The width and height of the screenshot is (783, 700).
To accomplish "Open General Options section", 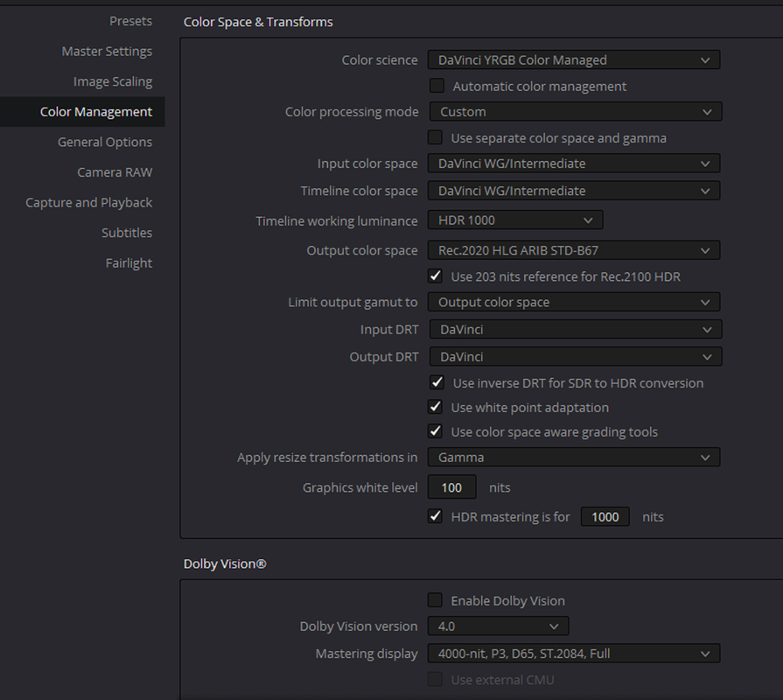I will point(105,143).
